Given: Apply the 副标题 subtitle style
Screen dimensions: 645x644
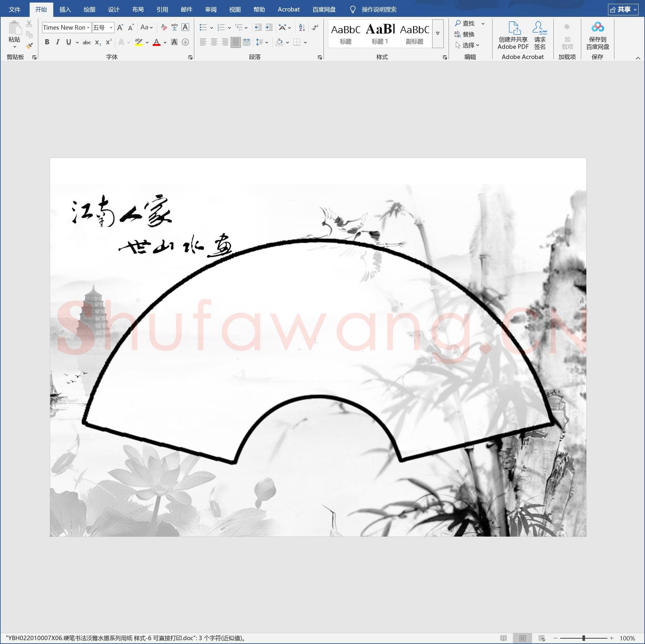Looking at the screenshot, I should 415,34.
